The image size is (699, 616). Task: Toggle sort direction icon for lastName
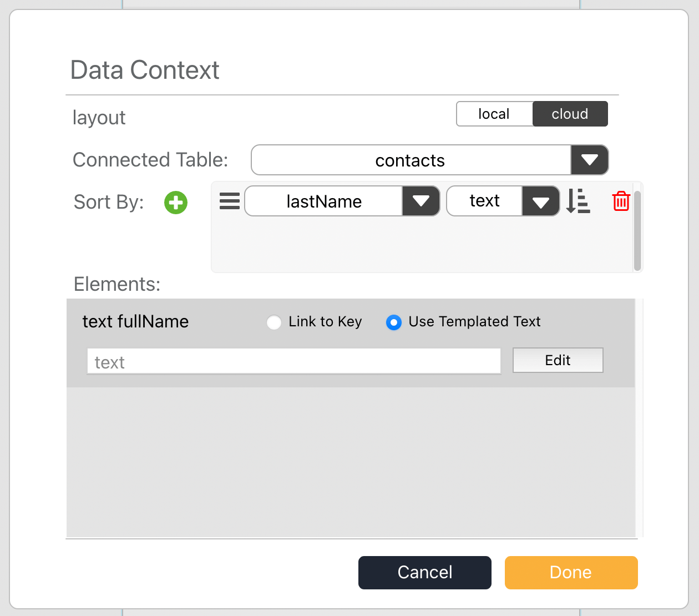578,201
